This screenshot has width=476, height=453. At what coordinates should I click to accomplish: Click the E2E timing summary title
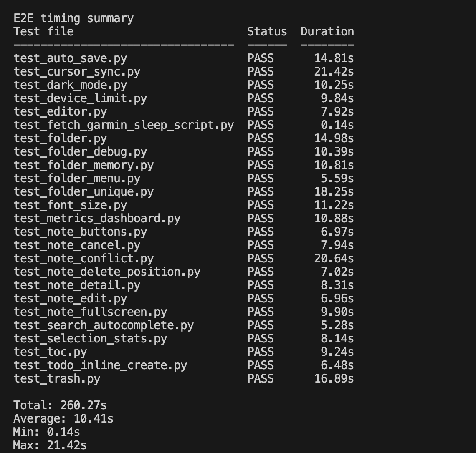73,18
